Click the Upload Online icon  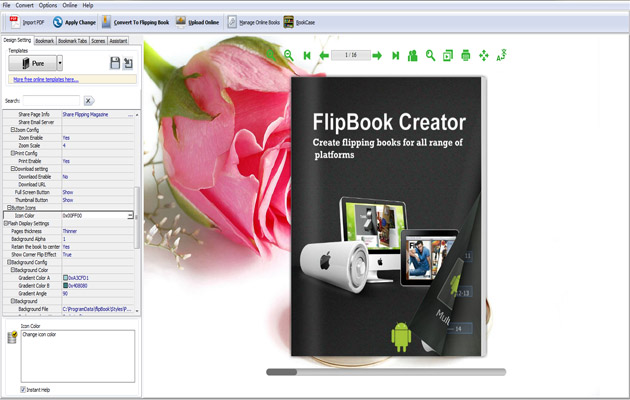180,22
